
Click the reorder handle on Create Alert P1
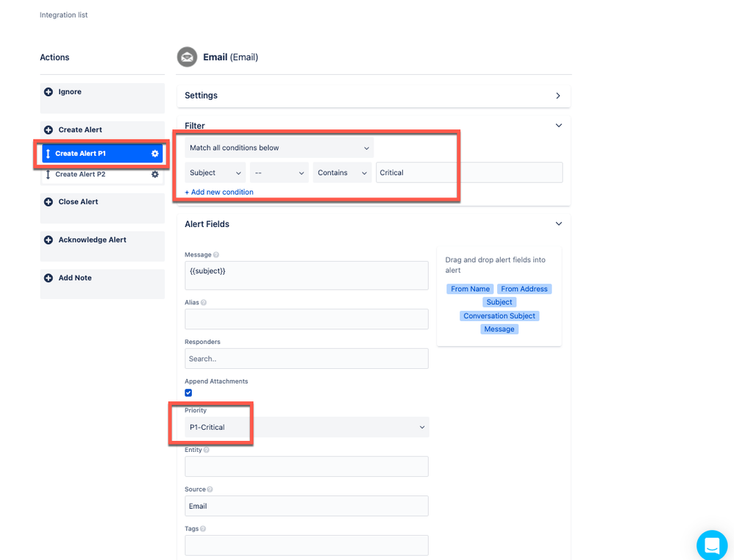click(x=48, y=154)
